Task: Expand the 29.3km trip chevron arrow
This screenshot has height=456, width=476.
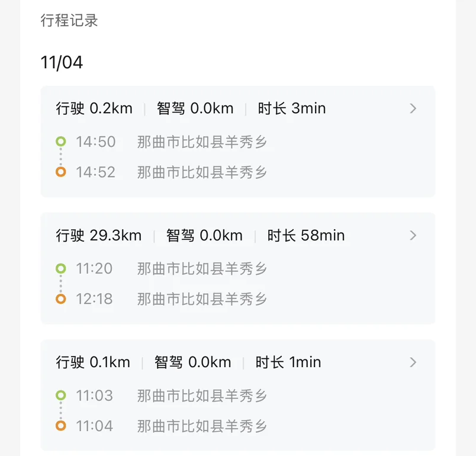Action: click(413, 235)
